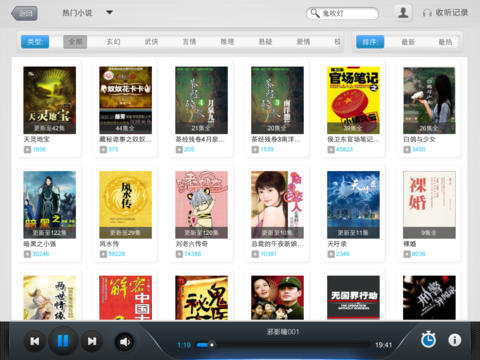Screen dimensions: 480x360
Task: Open the user profile icon
Action: pos(403,13)
